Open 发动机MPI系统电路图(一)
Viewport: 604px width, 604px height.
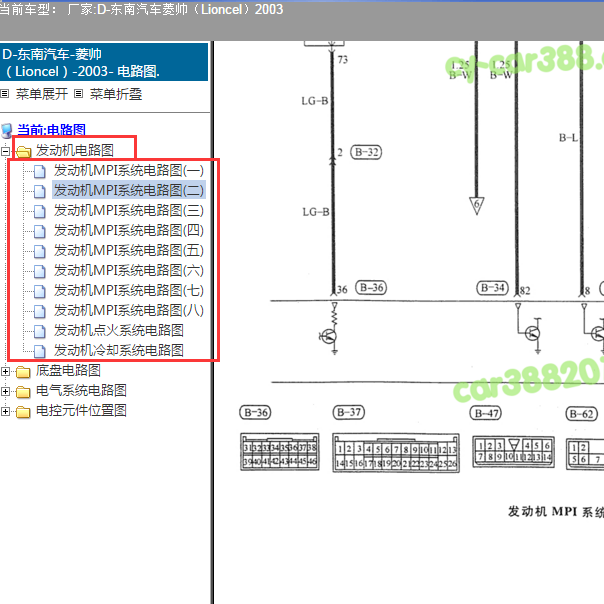(x=129, y=170)
